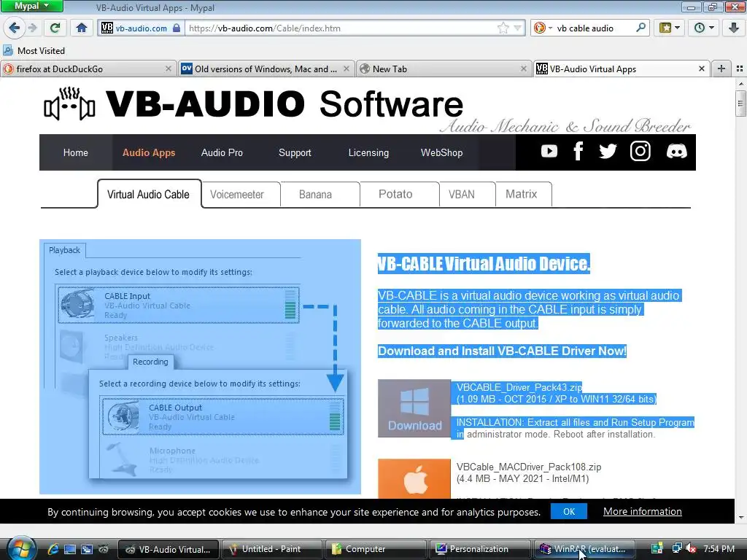
Task: Open the Downloads arrow icon in toolbar
Action: 734,28
